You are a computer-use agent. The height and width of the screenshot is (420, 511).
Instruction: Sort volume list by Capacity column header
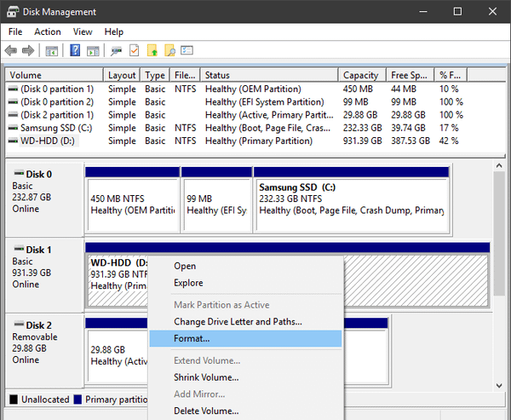pos(360,75)
